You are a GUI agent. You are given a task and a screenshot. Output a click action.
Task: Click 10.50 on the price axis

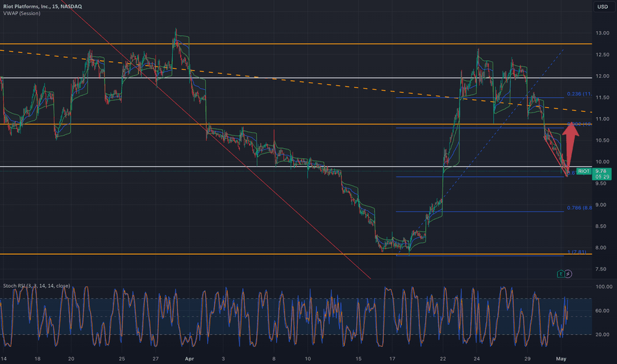602,140
